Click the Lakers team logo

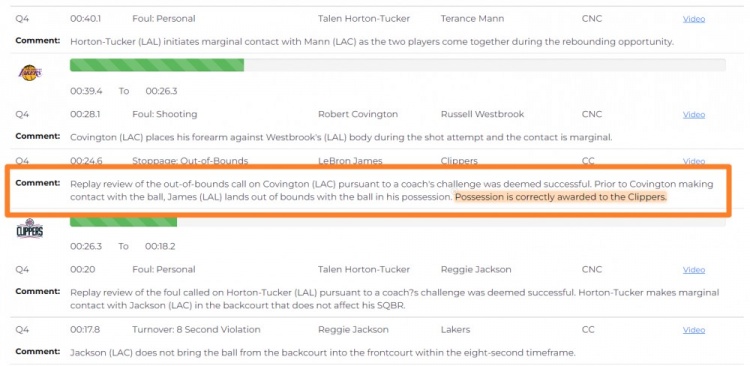point(30,73)
